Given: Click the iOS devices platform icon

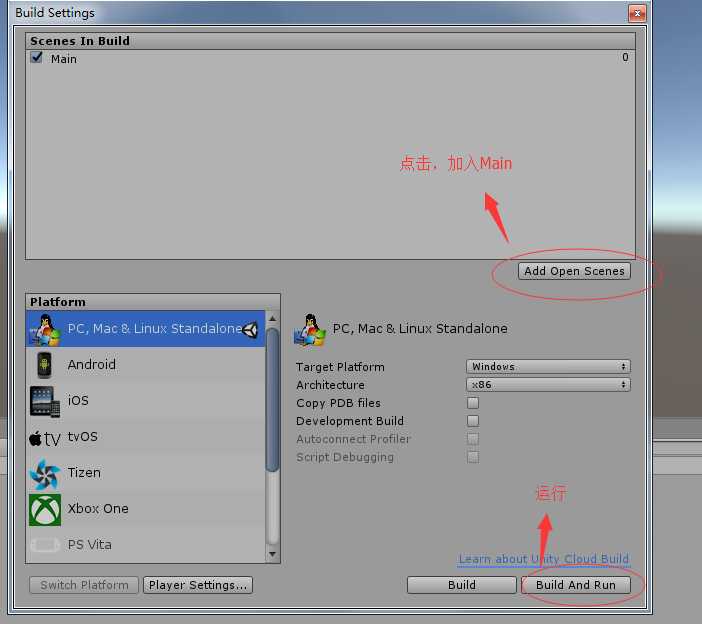Looking at the screenshot, I should click(45, 401).
